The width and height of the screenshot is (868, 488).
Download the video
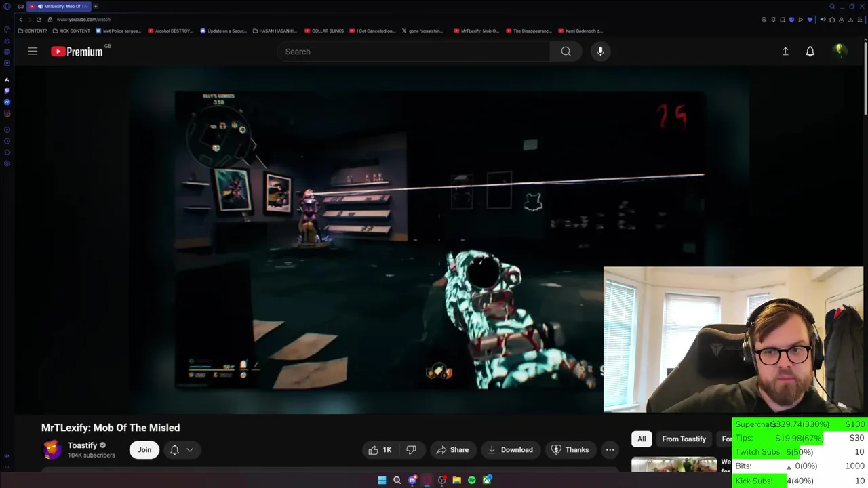(x=511, y=450)
